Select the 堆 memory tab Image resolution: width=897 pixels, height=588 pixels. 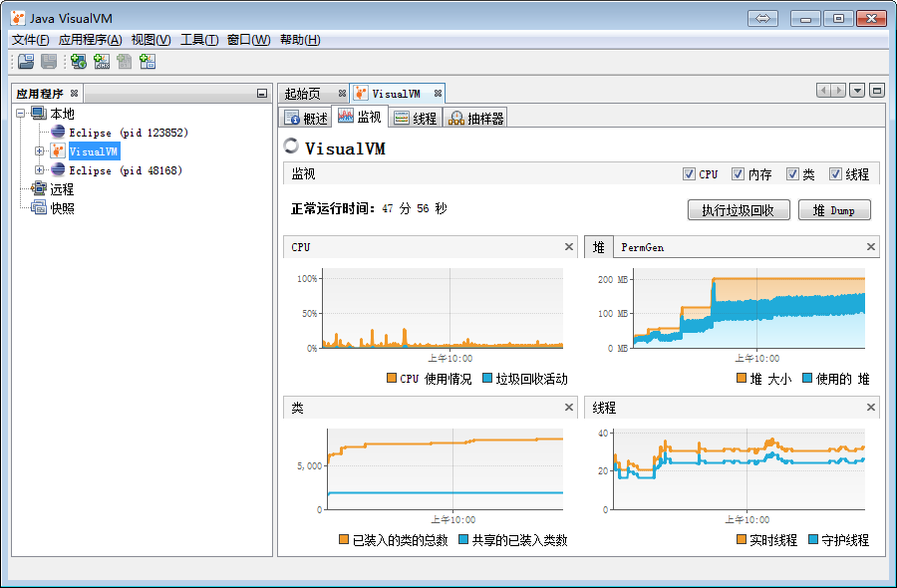[x=599, y=247]
